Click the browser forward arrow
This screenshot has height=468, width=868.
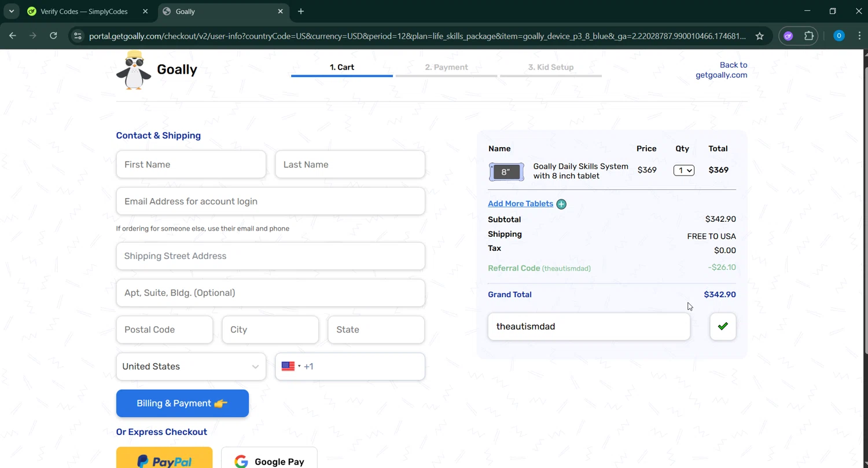click(33, 36)
